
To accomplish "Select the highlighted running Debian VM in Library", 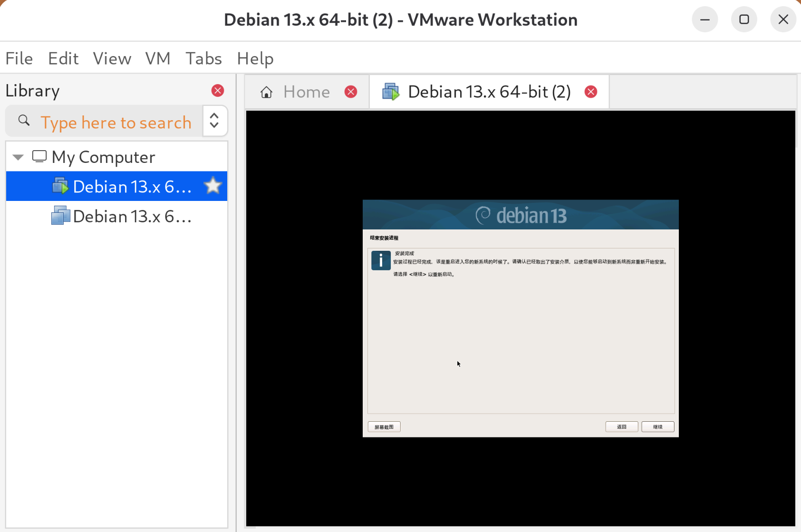I will point(116,186).
